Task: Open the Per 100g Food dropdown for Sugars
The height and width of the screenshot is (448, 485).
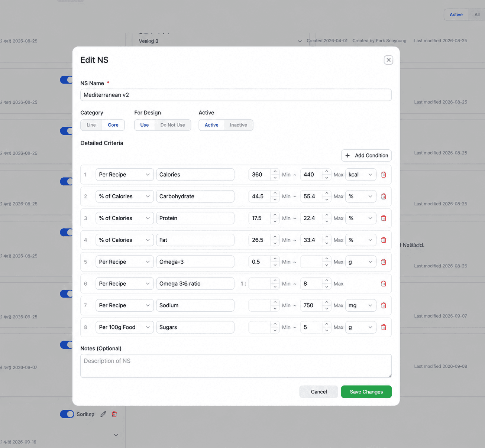Action: coord(125,327)
